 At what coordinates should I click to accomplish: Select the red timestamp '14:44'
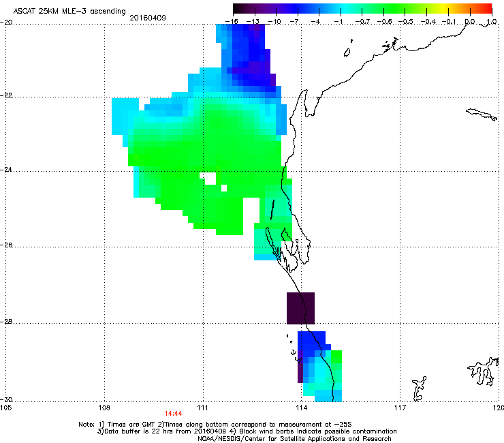point(173,414)
